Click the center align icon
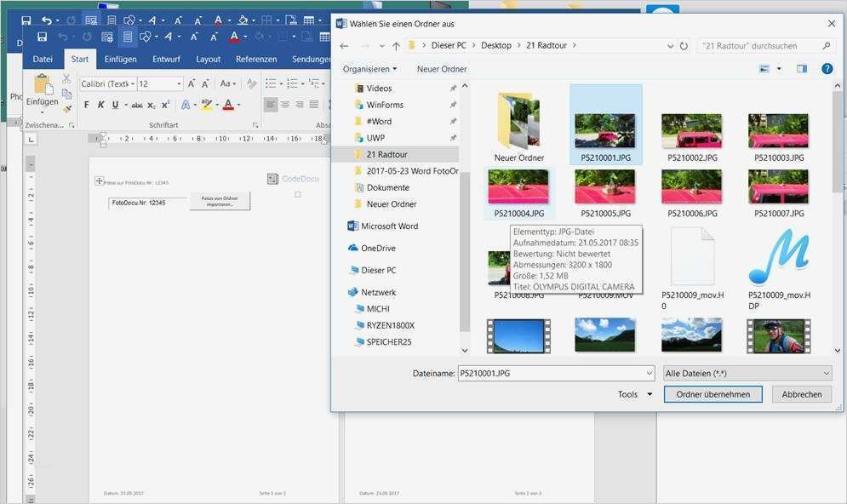 point(285,105)
